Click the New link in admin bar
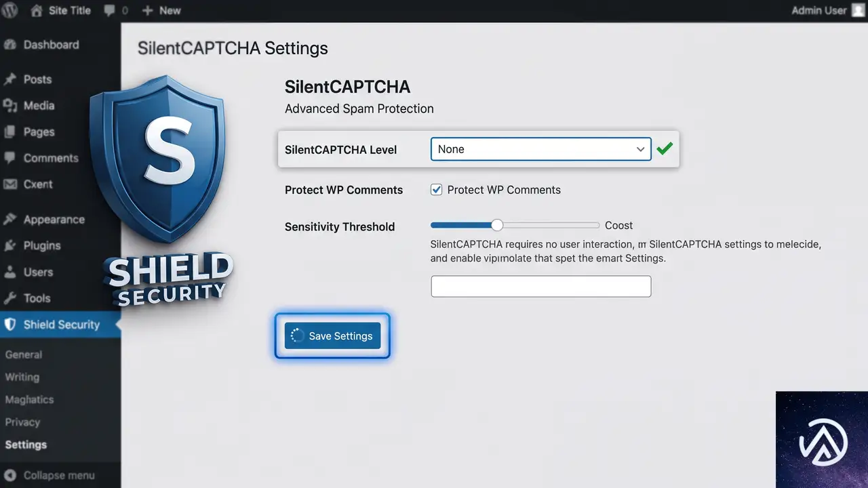Image resolution: width=868 pixels, height=488 pixels. coord(170,11)
